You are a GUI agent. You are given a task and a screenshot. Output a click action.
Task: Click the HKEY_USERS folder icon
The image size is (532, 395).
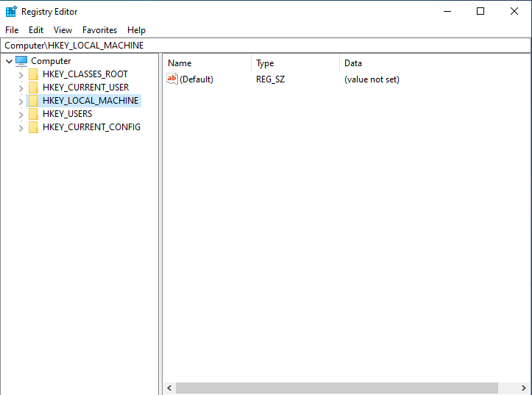point(33,114)
